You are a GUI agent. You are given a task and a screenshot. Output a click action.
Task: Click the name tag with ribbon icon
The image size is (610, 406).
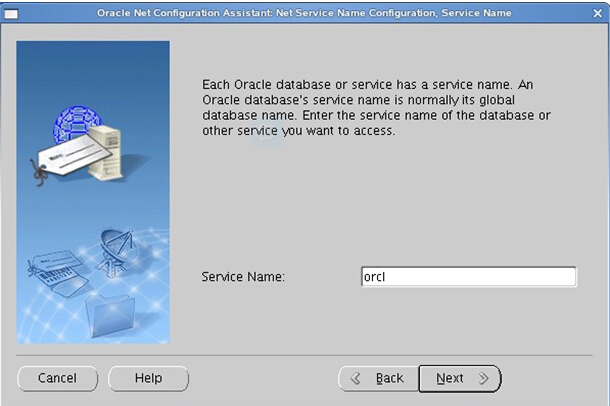(x=62, y=156)
